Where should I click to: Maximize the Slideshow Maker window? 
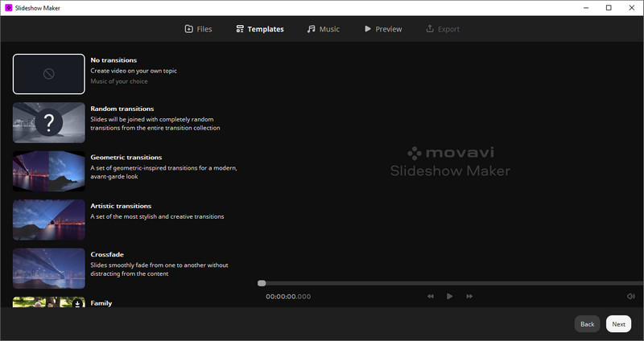coord(609,8)
